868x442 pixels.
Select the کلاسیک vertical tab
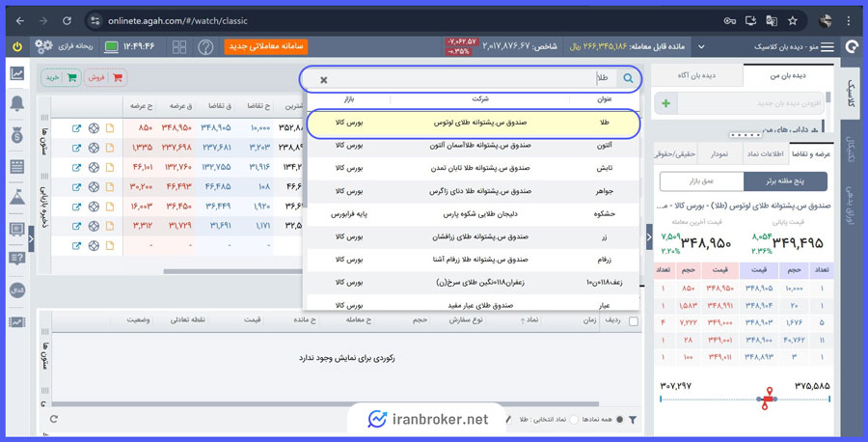(852, 93)
